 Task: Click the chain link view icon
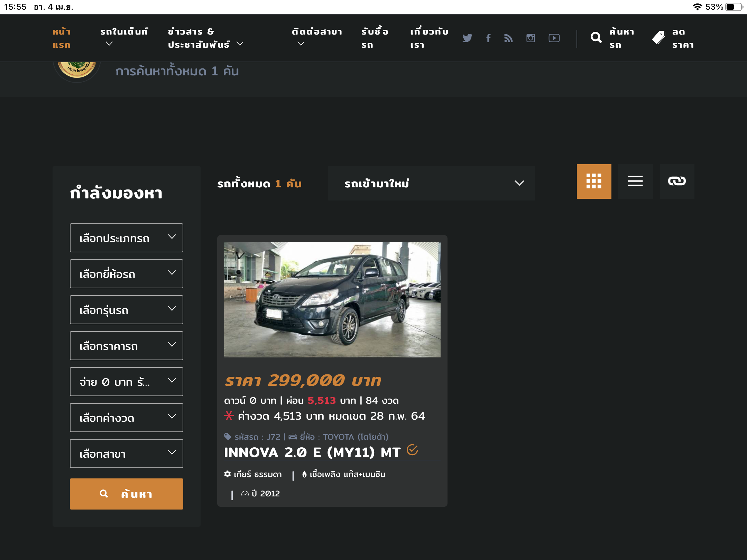tap(677, 181)
